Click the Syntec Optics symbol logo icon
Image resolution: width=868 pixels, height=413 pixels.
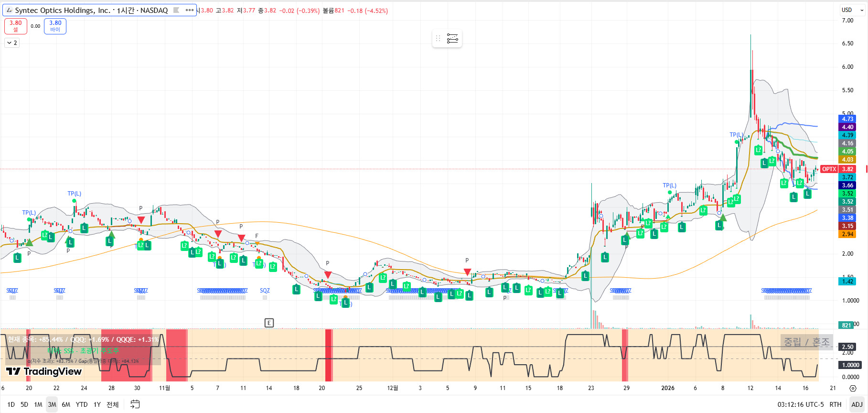(9, 10)
